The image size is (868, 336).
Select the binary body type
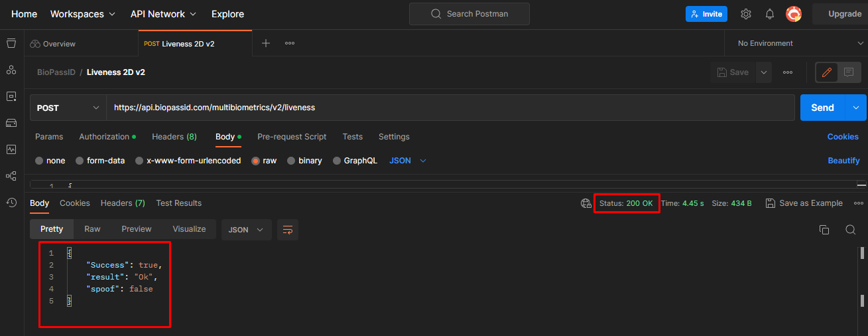coord(304,161)
